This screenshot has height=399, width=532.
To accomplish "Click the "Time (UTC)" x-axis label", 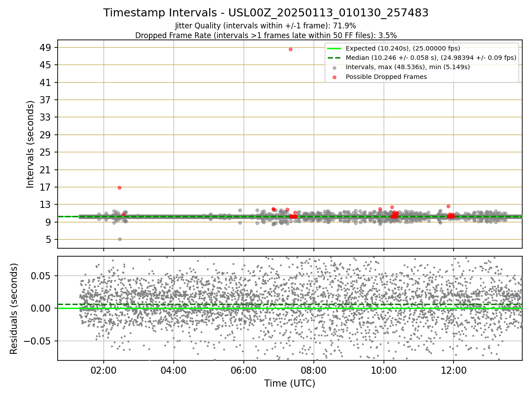I will [x=290, y=383].
